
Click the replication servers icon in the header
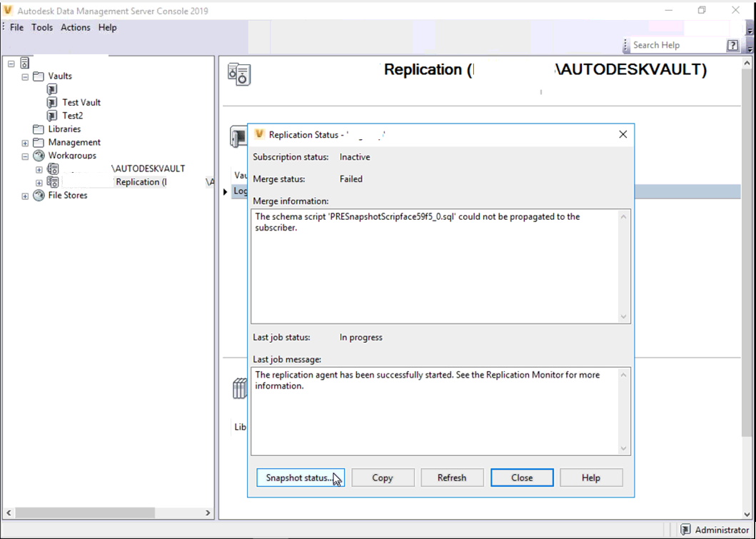(x=238, y=74)
